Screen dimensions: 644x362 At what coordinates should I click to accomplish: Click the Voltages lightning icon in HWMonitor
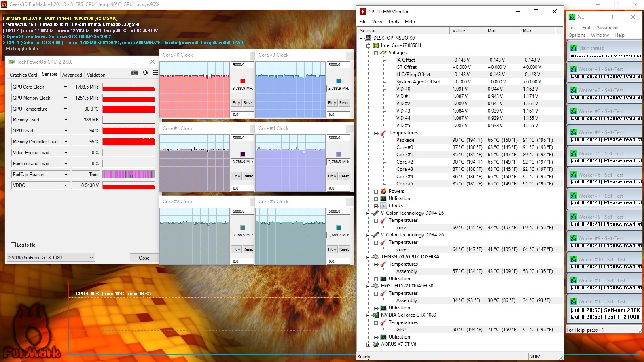tap(383, 53)
